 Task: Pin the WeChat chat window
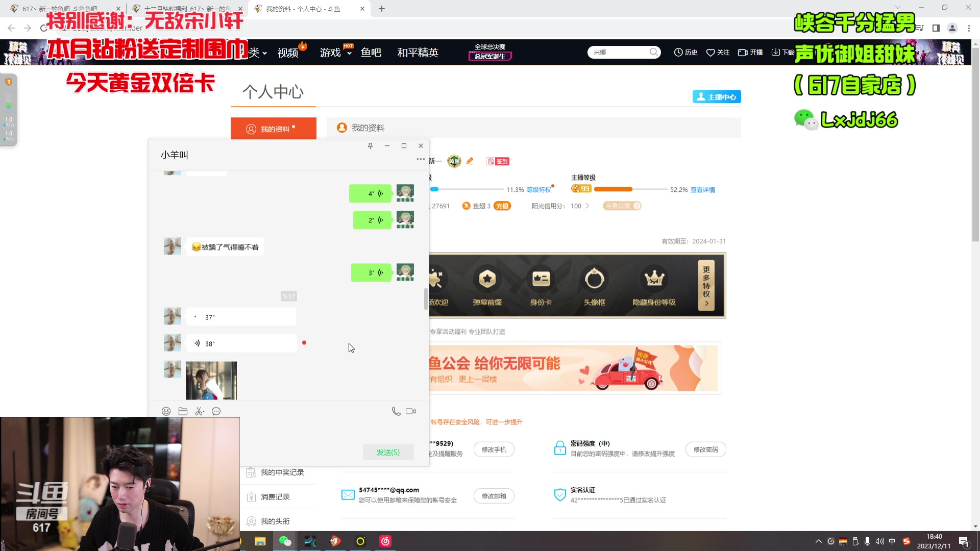[x=370, y=146]
